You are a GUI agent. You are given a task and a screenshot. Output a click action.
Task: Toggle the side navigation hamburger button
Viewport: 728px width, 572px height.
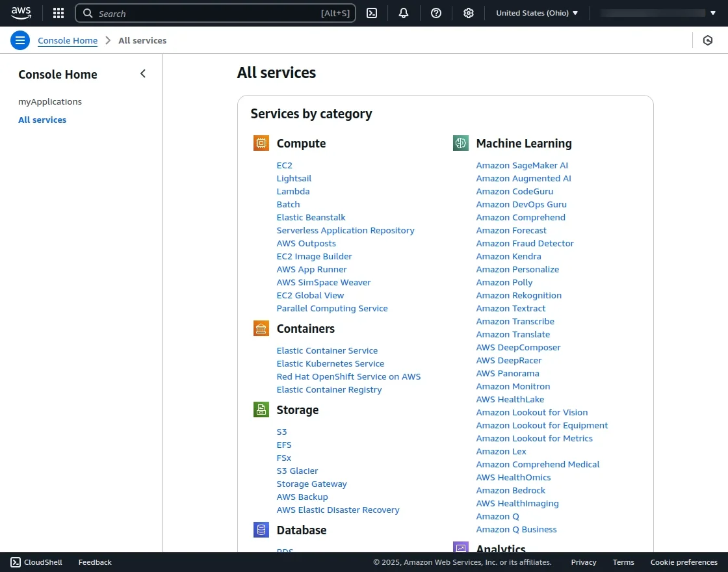coord(20,40)
